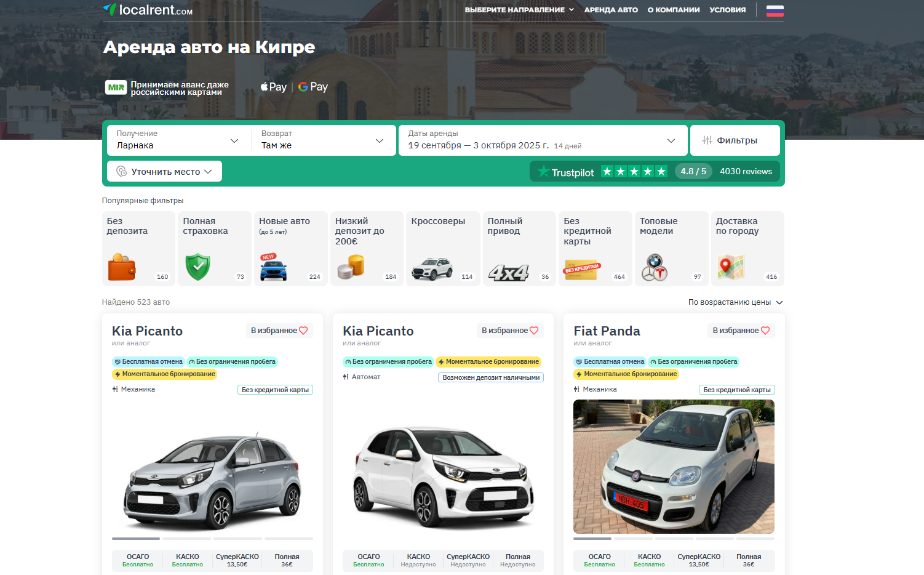Viewport: 924px width, 575px height.
Task: Pick the 'Кроссоверы' filter with SUV icon
Action: pyautogui.click(x=443, y=249)
